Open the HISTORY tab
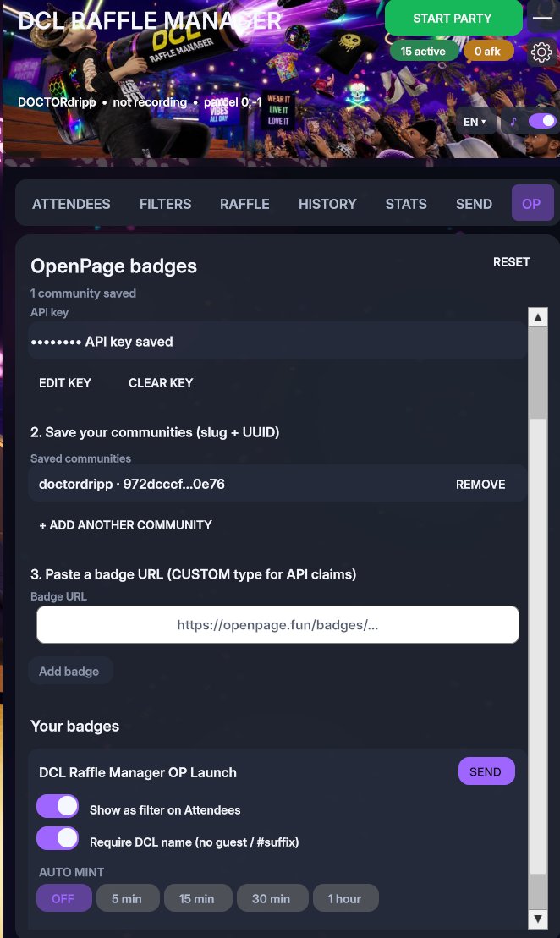 pos(327,204)
